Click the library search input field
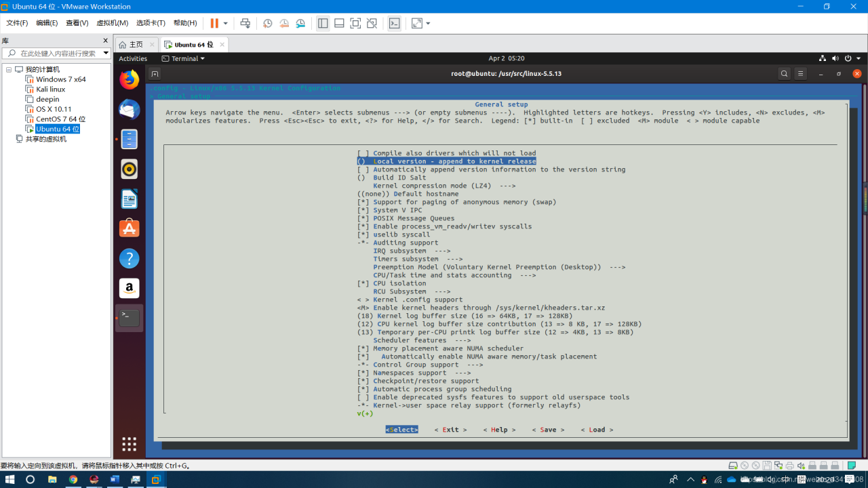The width and height of the screenshot is (868, 488). [x=56, y=53]
